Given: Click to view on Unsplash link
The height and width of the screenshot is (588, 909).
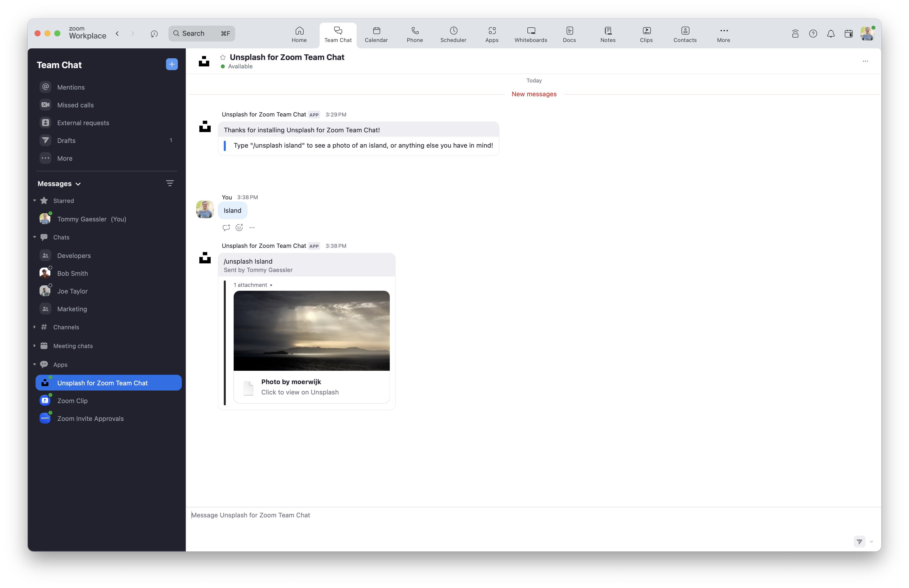Looking at the screenshot, I should [x=300, y=392].
